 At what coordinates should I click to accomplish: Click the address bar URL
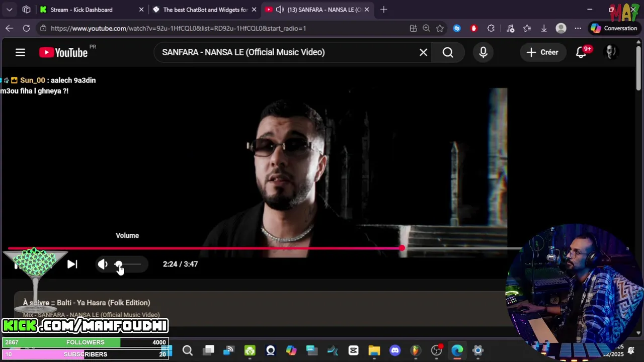(178, 28)
